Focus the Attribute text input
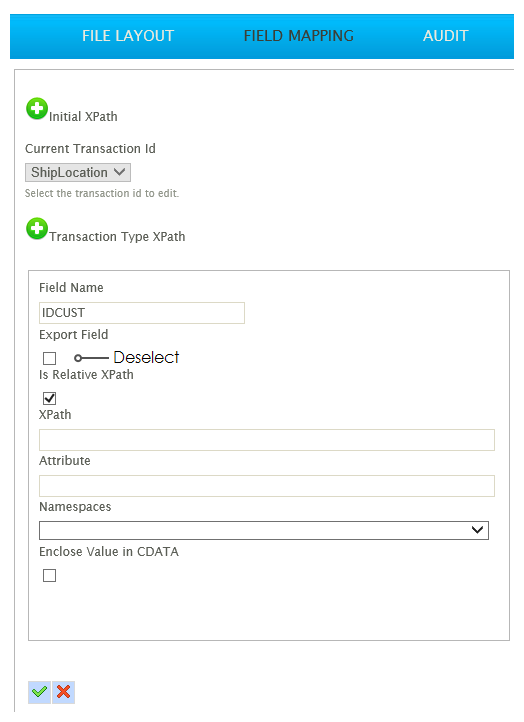The width and height of the screenshot is (524, 722). pyautogui.click(x=267, y=486)
